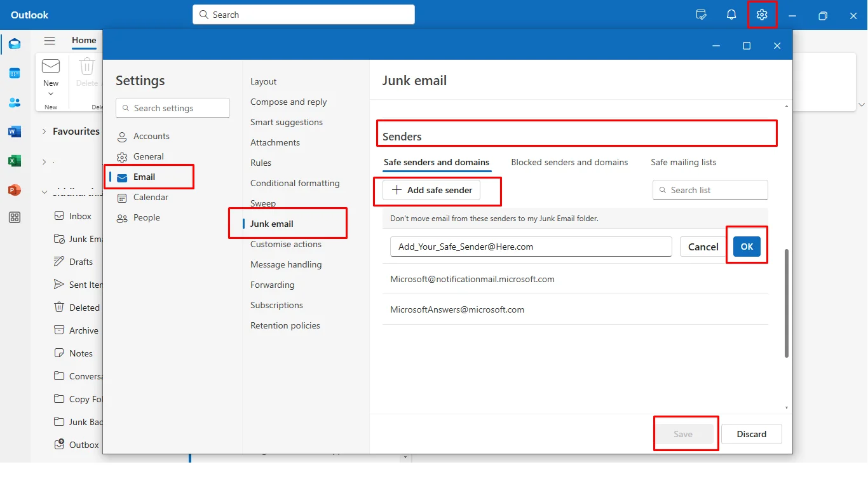Screen dimensions: 868x488
Task: Click the Search settings field
Action: pyautogui.click(x=173, y=108)
